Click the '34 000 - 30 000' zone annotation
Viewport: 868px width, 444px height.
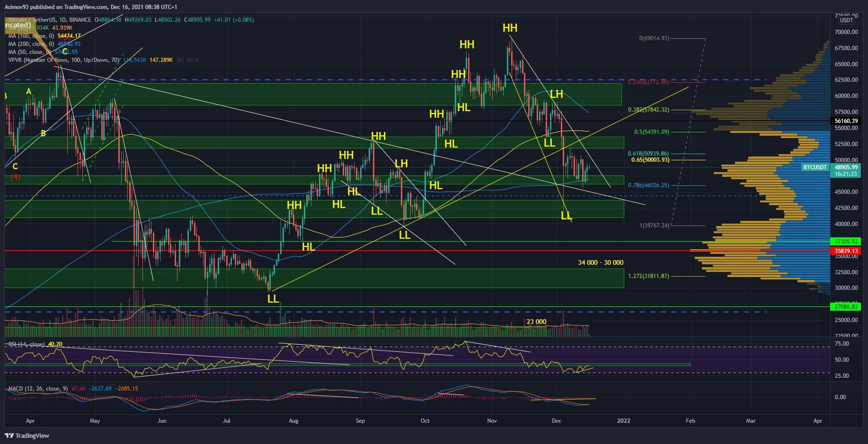[601, 262]
